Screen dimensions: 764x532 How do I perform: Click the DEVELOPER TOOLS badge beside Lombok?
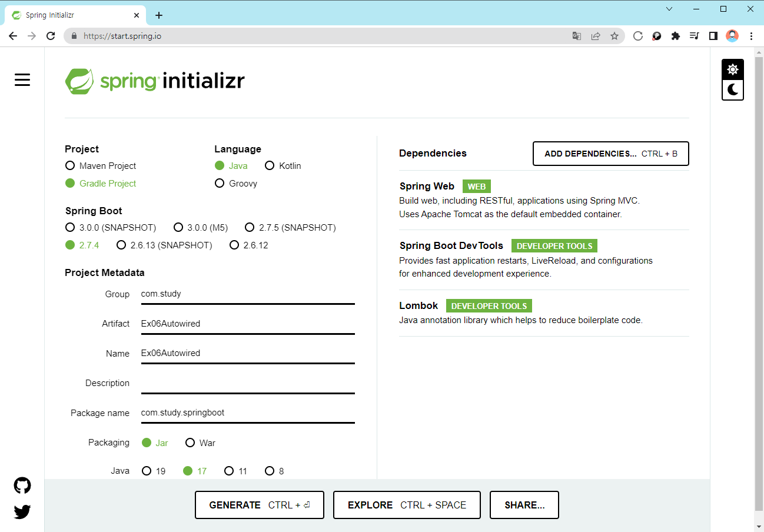489,306
